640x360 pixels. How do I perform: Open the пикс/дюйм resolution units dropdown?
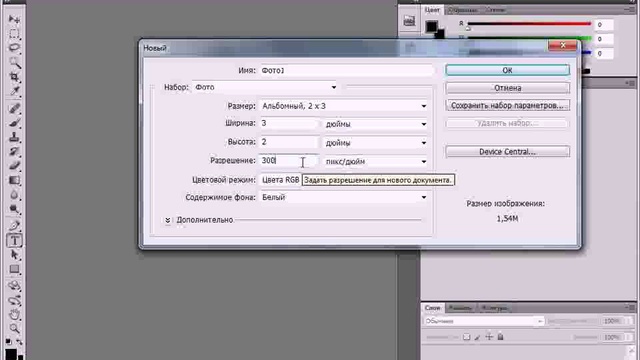point(376,162)
